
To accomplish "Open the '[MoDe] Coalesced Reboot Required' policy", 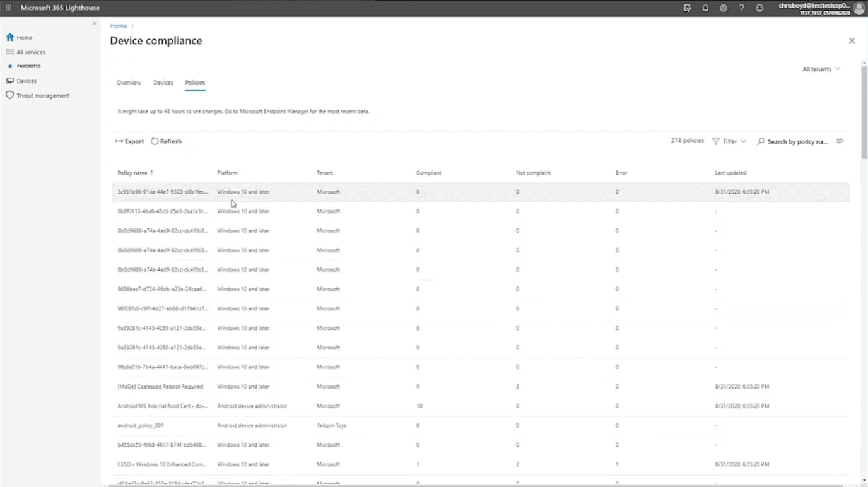I will point(160,387).
